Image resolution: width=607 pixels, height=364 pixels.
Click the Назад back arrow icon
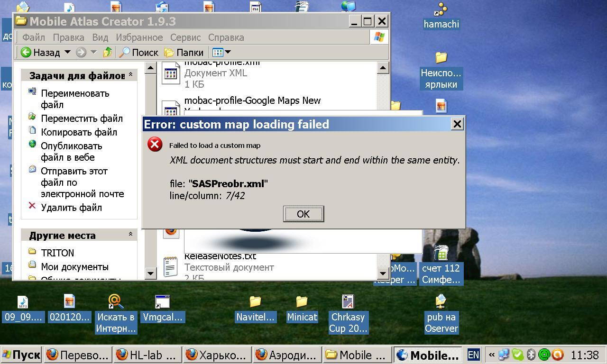tap(26, 52)
